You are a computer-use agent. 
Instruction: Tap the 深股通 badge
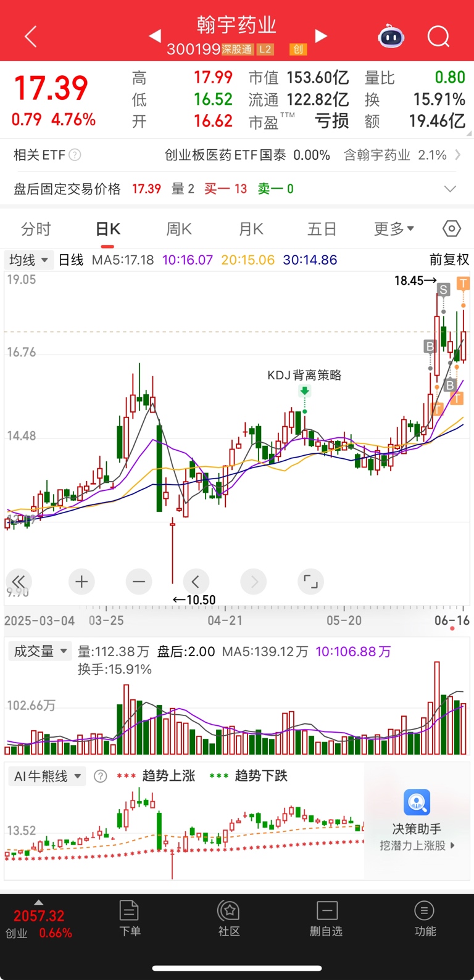coord(237,49)
